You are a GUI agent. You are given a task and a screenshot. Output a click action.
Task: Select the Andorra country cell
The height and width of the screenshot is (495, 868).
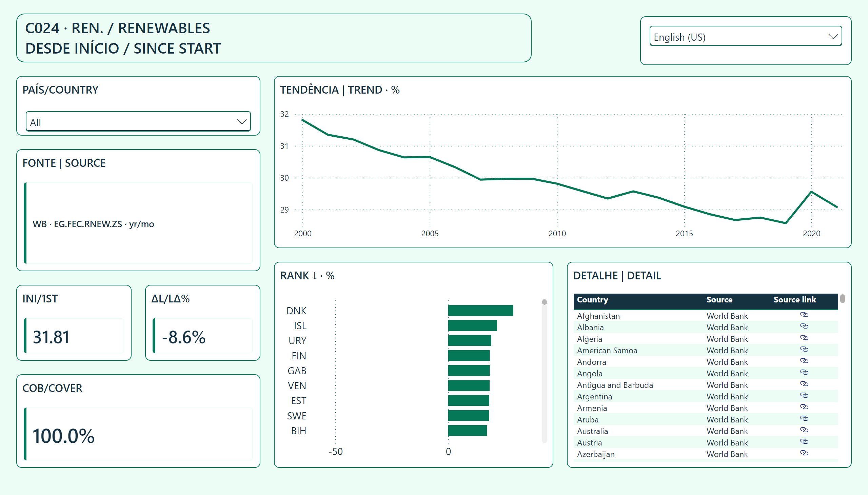[x=592, y=362]
